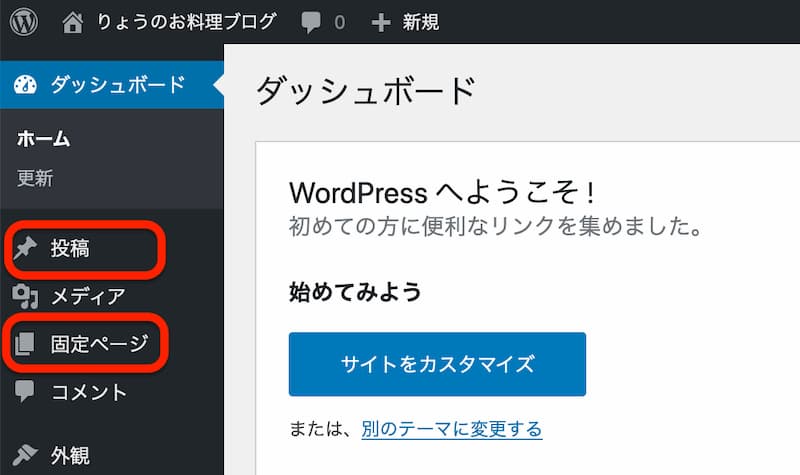The height and width of the screenshot is (475, 800).
Task: Open the メディア menu
Action: [x=88, y=296]
